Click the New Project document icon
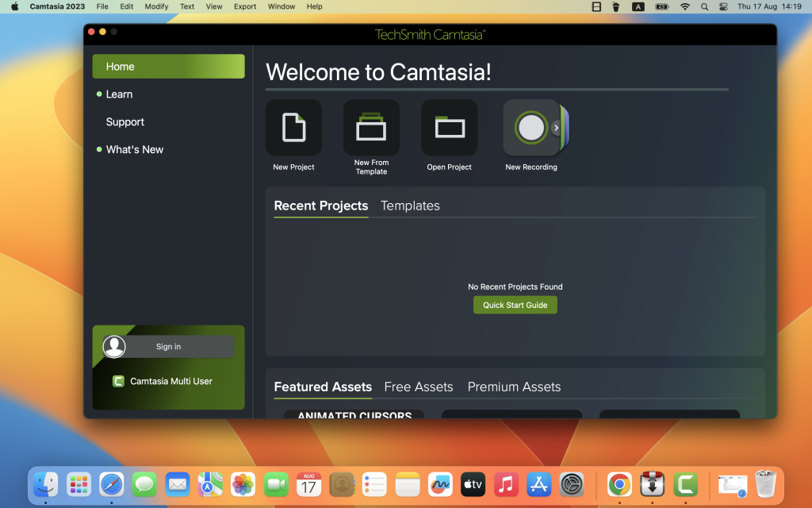Screen dimensions: 812x508 [x=293, y=128]
